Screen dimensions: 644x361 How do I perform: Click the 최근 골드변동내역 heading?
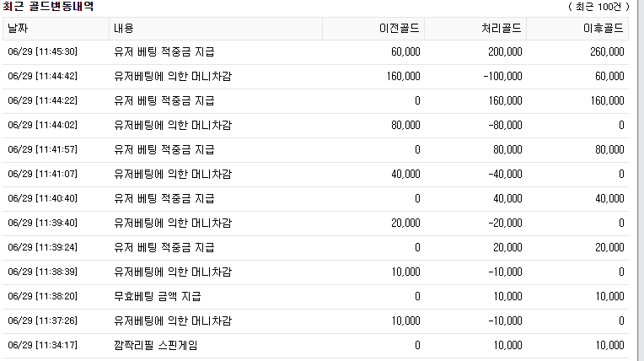point(48,7)
